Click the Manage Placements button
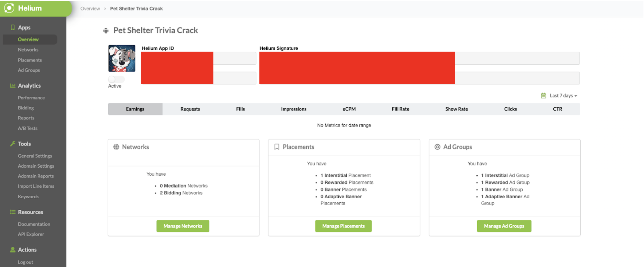 coord(343,226)
